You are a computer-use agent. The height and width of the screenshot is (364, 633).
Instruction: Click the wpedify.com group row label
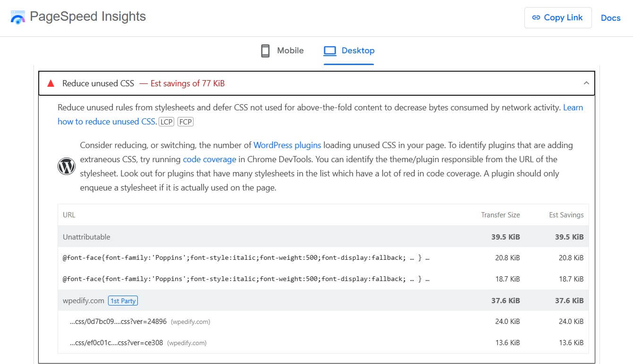click(84, 301)
